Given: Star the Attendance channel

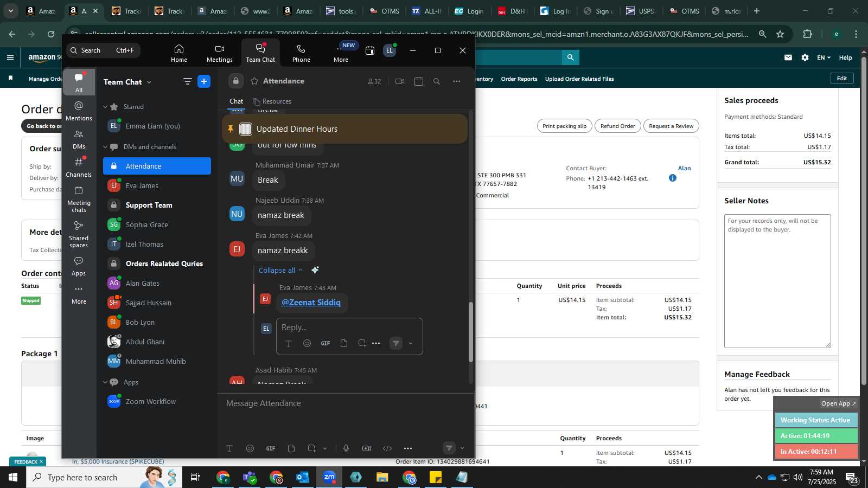Looking at the screenshot, I should click(x=254, y=81).
